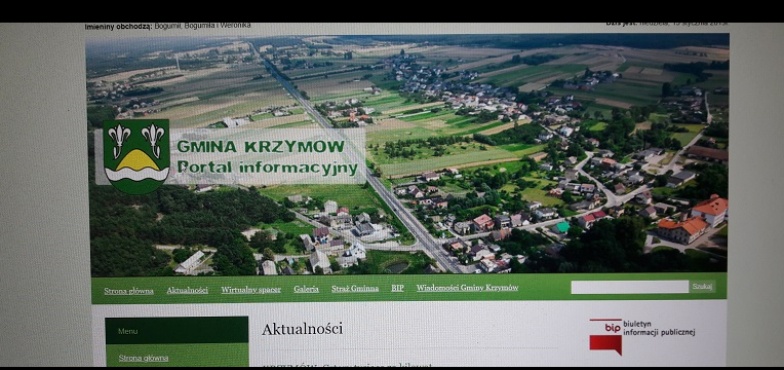
Task: Open Wiadomości Gminy Krzymów link
Action: click(468, 288)
